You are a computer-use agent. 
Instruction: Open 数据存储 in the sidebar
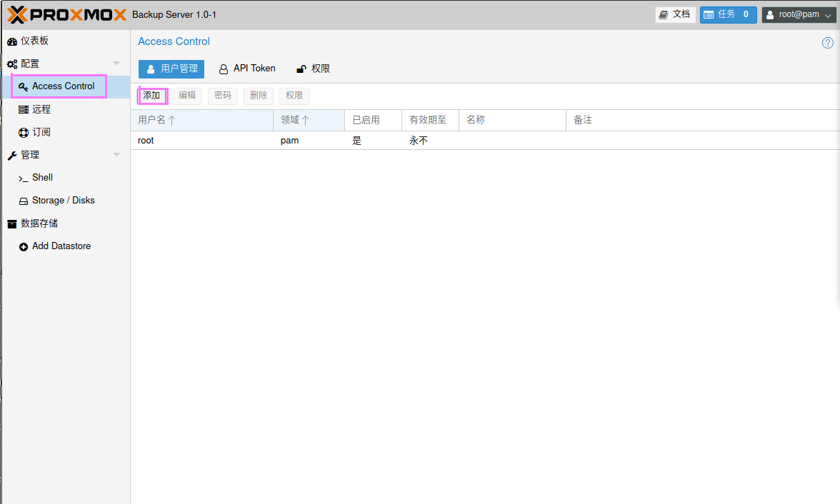[66, 223]
